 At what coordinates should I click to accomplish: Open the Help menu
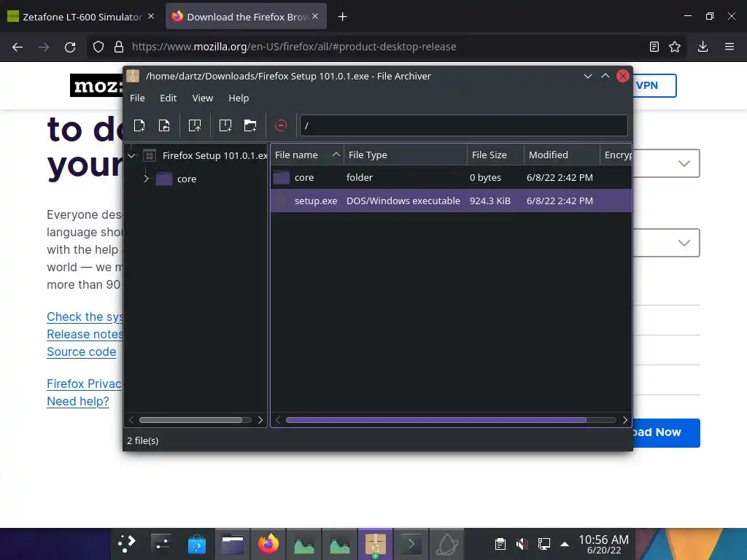coord(239,98)
